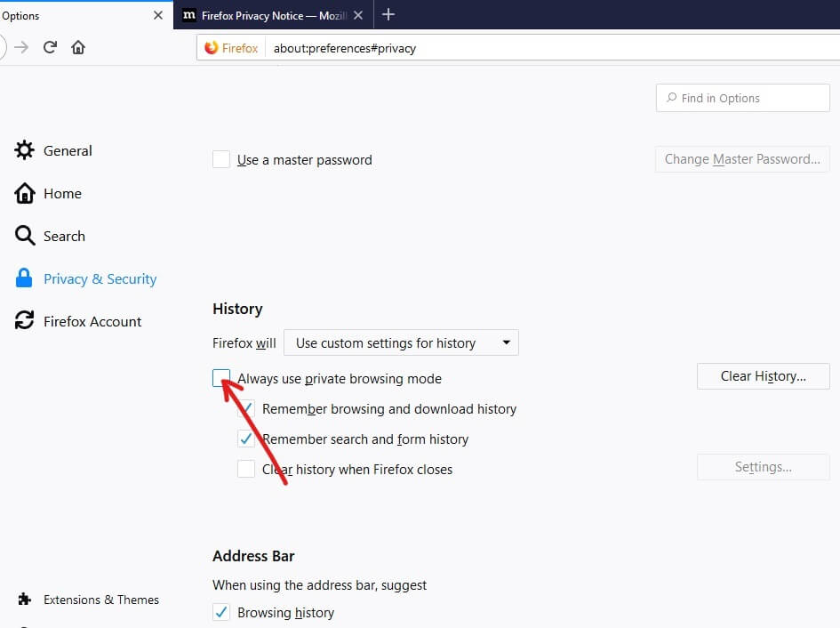Viewport: 840px width, 628px height.
Task: Click the Clear History button
Action: [x=763, y=376]
